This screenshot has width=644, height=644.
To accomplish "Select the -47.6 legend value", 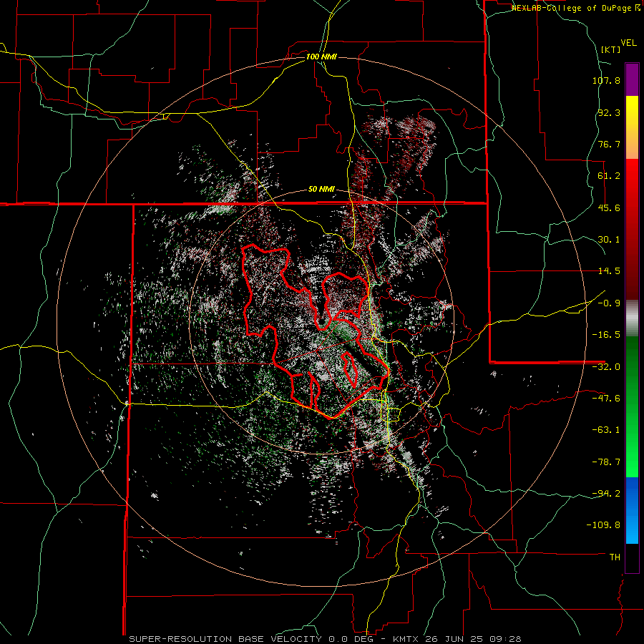I will click(x=606, y=399).
